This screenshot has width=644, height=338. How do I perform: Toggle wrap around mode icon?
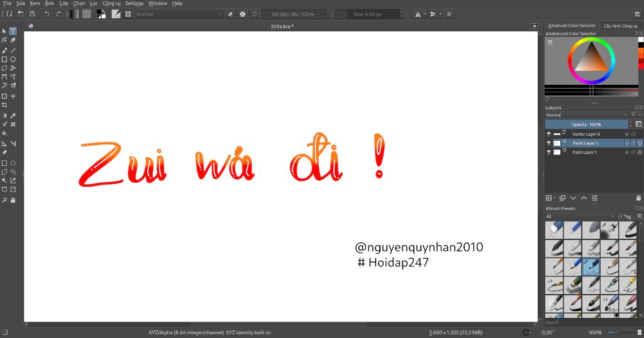click(449, 14)
